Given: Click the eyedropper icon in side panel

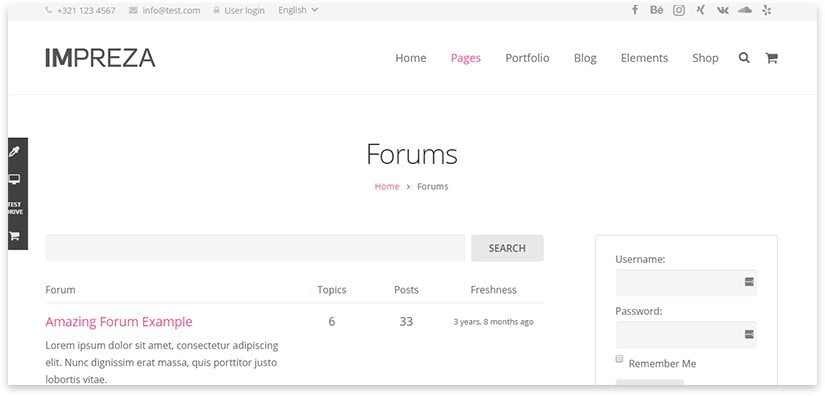Looking at the screenshot, I should click(14, 152).
